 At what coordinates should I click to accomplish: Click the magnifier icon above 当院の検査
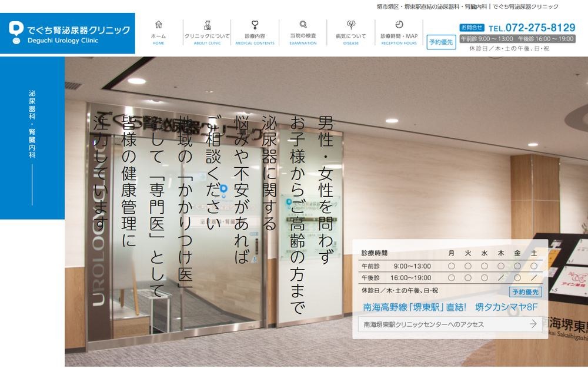pos(303,25)
